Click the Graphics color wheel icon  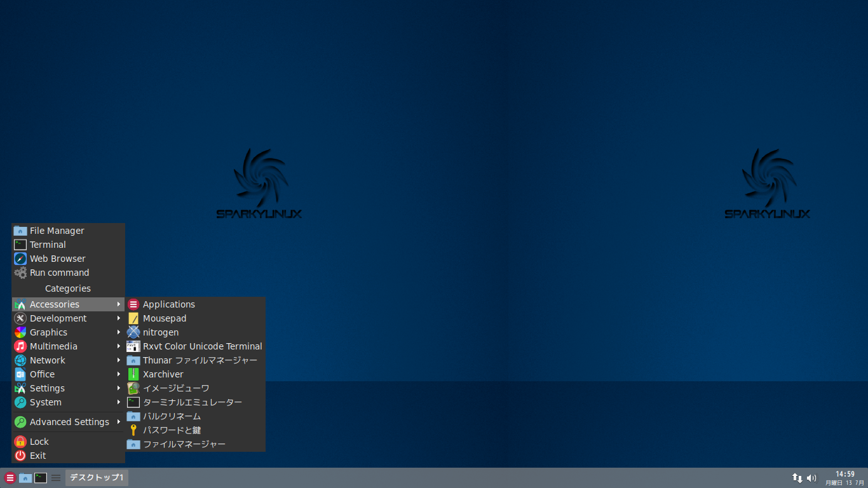tap(20, 332)
